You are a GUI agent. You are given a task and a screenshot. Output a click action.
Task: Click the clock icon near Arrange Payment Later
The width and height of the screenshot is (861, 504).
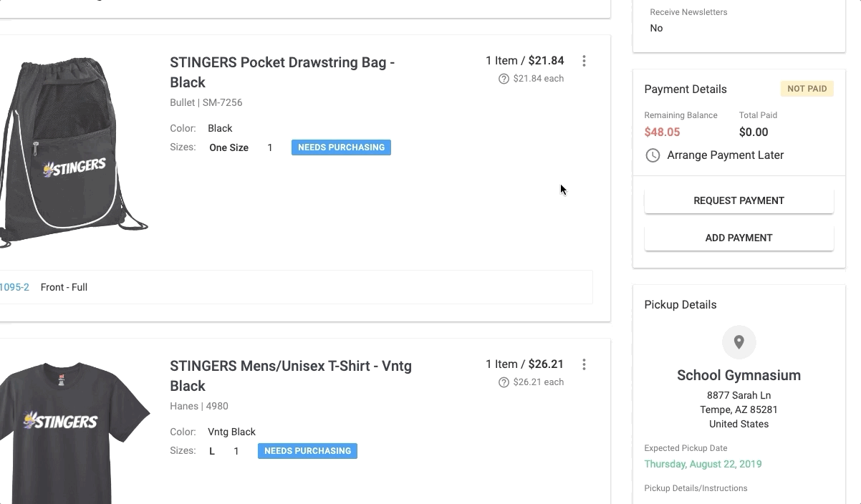click(x=653, y=155)
